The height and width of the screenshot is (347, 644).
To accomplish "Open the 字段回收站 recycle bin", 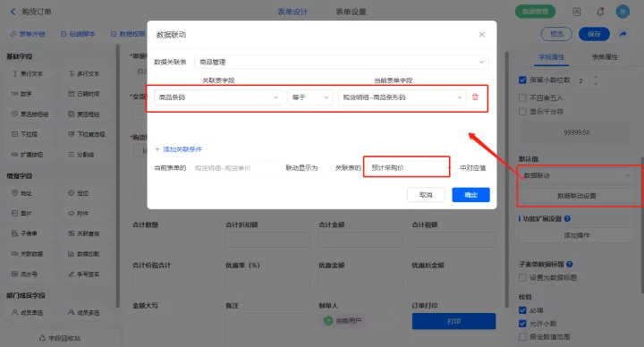I will [60, 338].
